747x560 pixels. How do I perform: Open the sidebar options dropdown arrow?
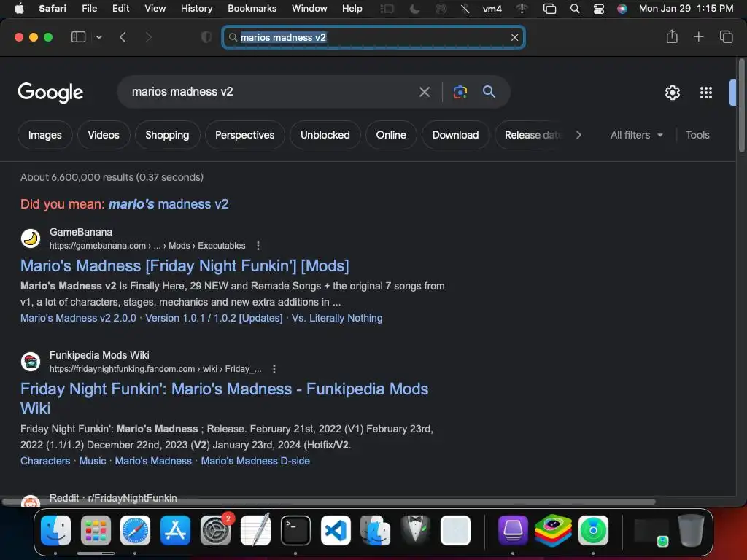point(98,37)
